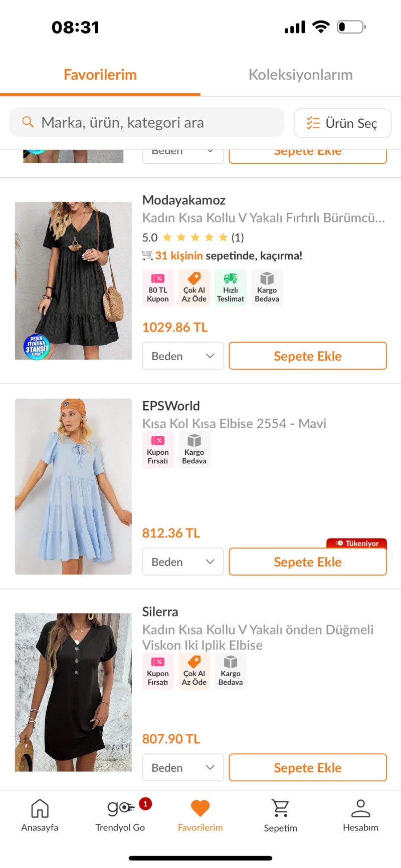Tap Kargo Bedava badge on EPSWorld item
This screenshot has width=401, height=868.
click(x=194, y=450)
